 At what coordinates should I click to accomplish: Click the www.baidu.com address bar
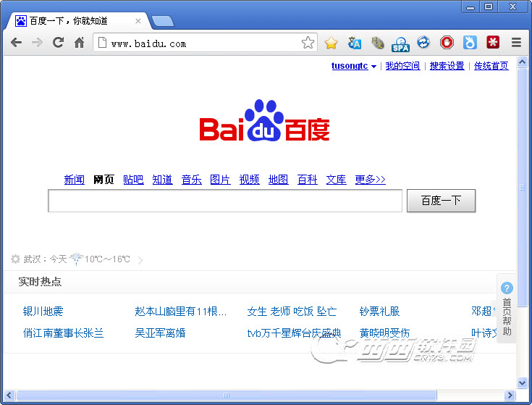203,43
